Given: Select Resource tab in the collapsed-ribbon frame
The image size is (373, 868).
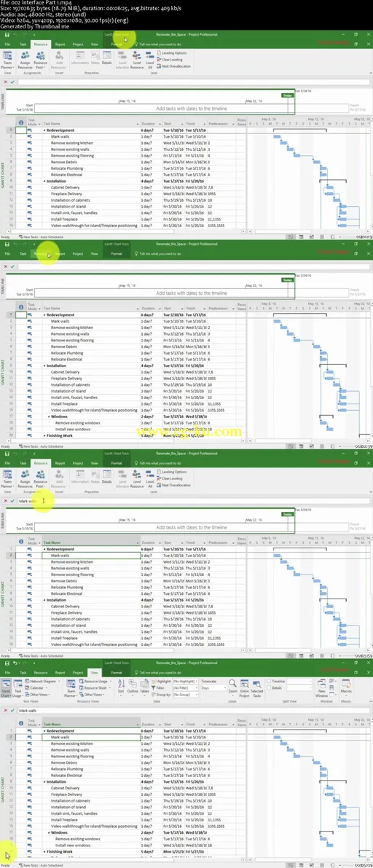Looking at the screenshot, I should coord(40,253).
